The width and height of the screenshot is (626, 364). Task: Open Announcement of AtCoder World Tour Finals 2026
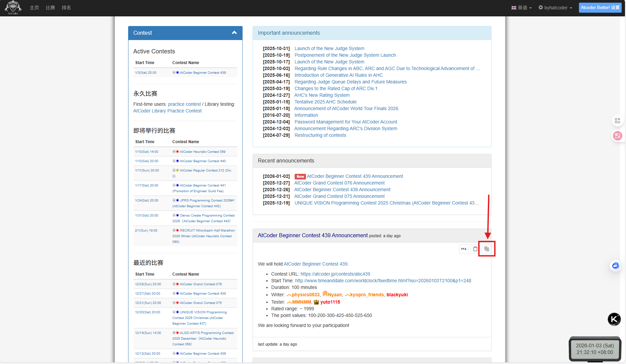[346, 108]
